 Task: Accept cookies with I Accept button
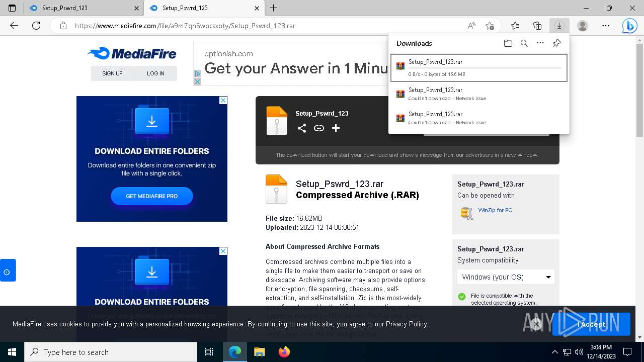(591, 324)
